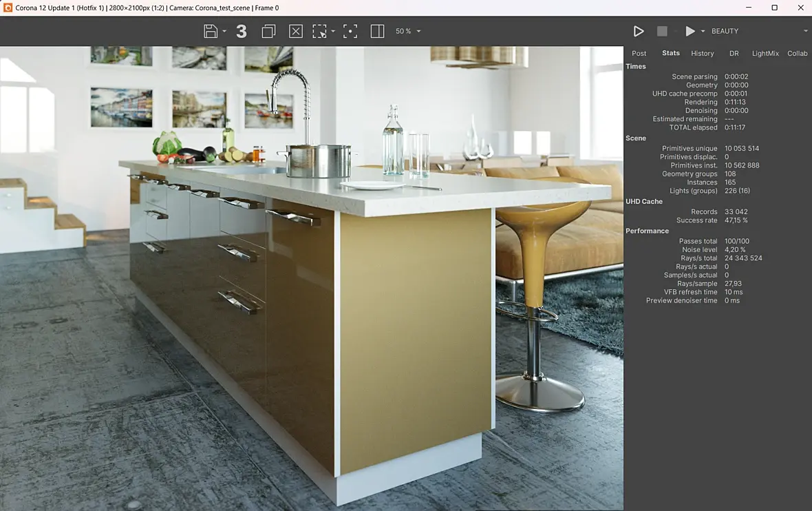This screenshot has width=812, height=511.
Task: Click the filled play resume render icon
Action: point(690,31)
